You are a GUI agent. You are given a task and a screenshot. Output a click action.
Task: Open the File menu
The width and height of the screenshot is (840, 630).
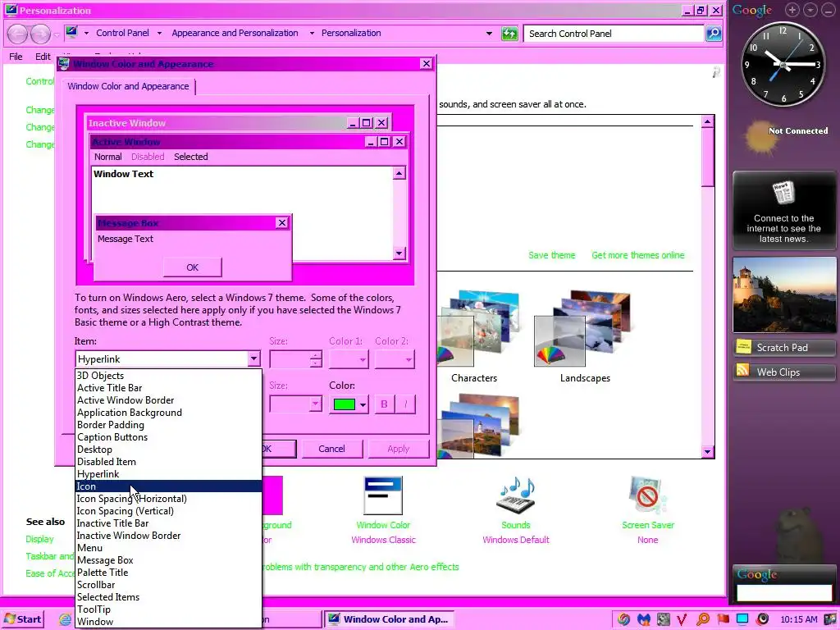coord(16,57)
